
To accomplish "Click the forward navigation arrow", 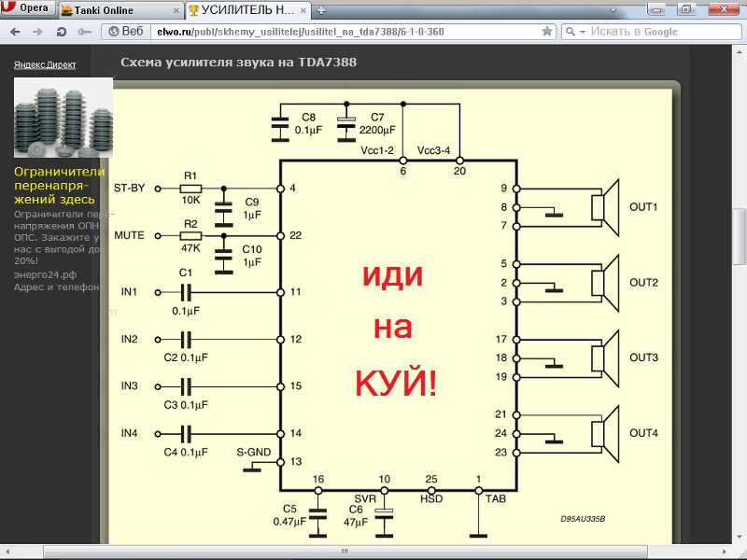I will pyautogui.click(x=35, y=31).
